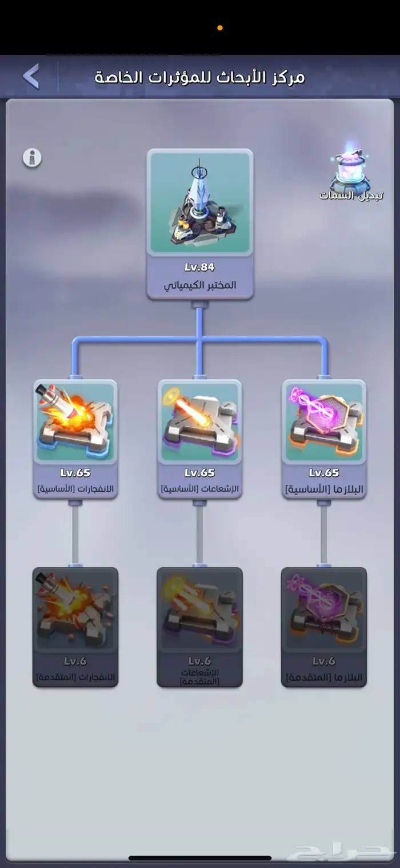This screenshot has width=400, height=868.
Task: Select locked advanced Plasma icon
Action: coord(324,610)
